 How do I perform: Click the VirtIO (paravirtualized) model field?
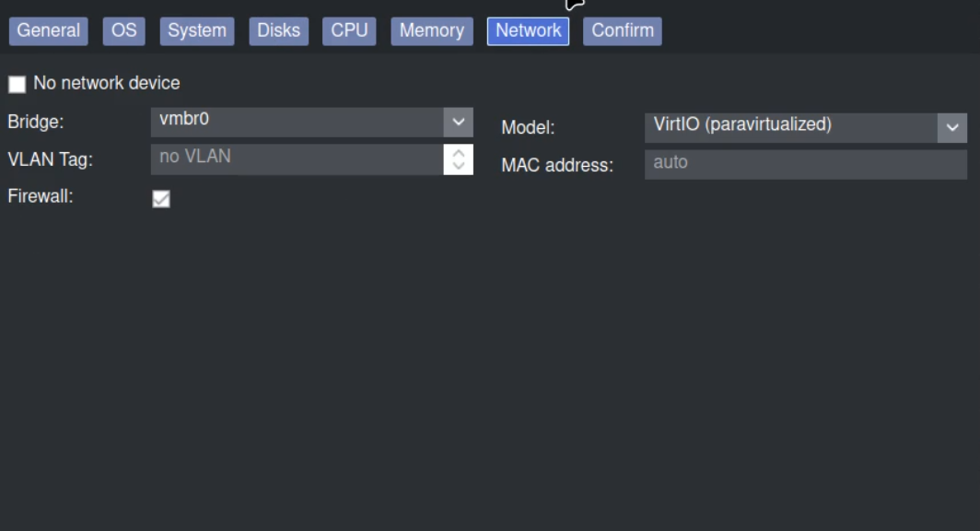coord(789,127)
